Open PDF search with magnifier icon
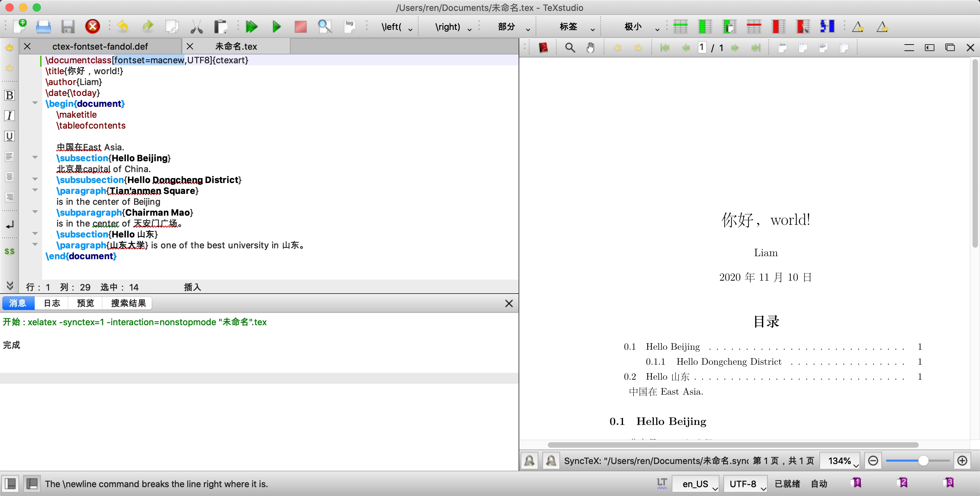Screen dimensions: 980x496 tap(570, 47)
